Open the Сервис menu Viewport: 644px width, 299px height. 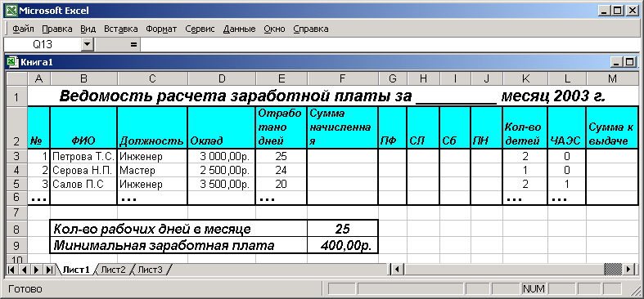click(200, 29)
